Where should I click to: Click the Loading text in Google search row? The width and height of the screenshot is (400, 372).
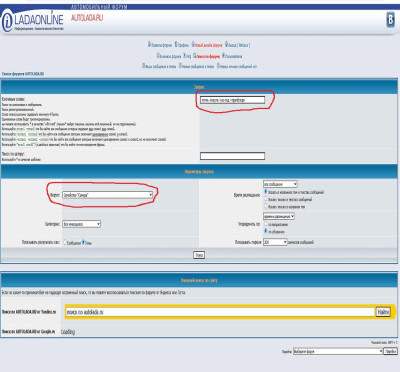pos(68,332)
